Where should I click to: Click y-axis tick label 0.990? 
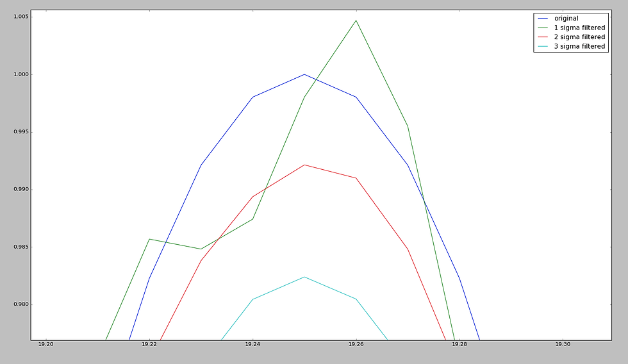21,190
